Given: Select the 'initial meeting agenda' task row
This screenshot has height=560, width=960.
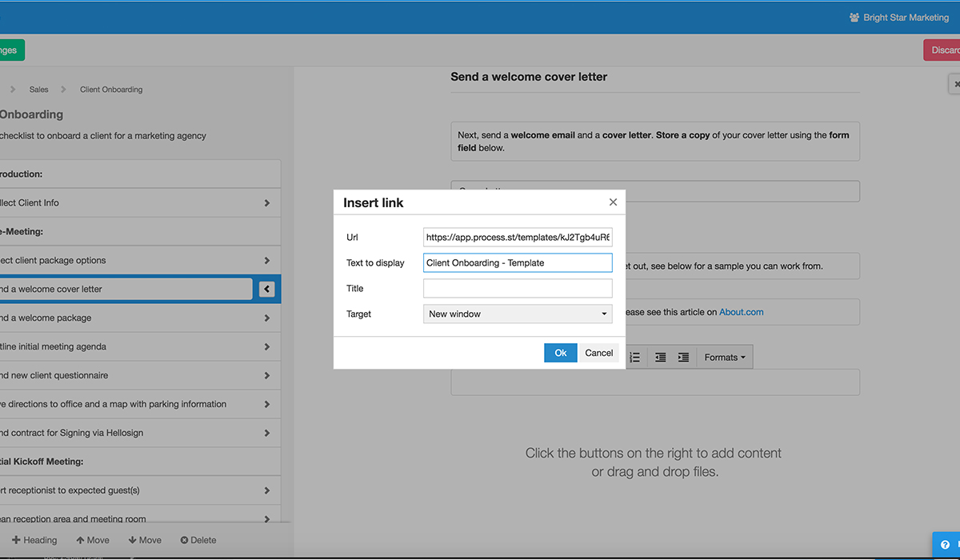Looking at the screenshot, I should (140, 347).
